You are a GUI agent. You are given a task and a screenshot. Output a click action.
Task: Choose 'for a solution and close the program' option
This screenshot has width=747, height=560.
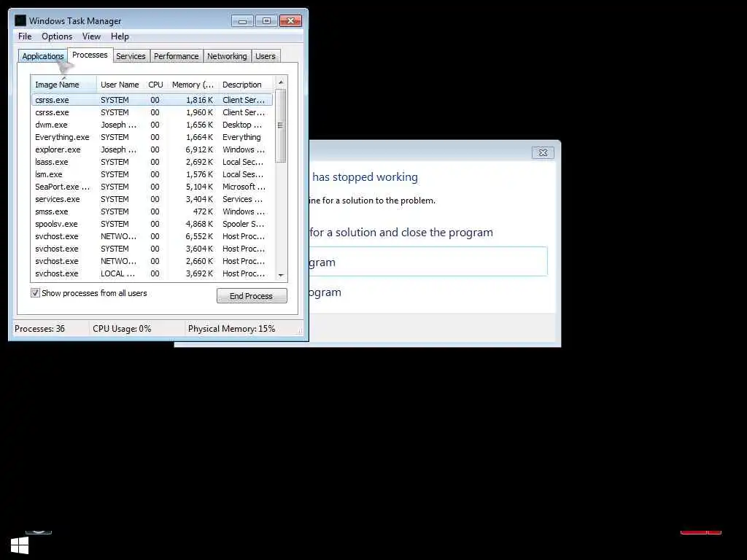point(401,233)
